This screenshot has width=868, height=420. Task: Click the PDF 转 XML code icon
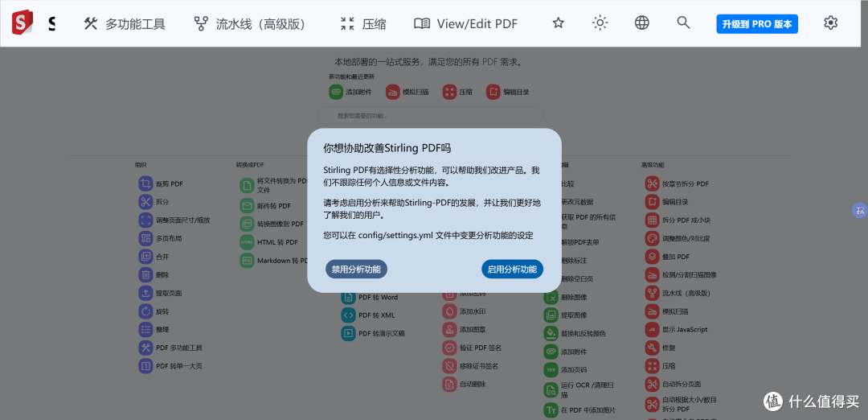point(348,315)
